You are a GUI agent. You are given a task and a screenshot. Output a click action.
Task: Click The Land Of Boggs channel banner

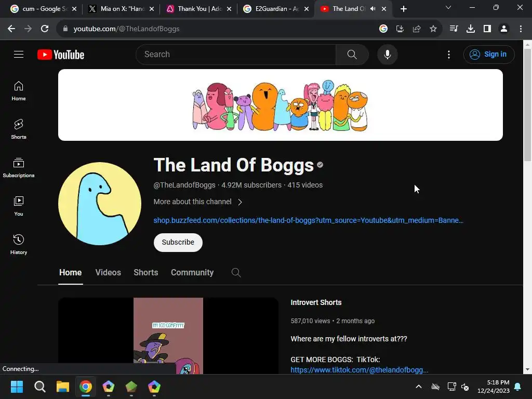pyautogui.click(x=280, y=105)
